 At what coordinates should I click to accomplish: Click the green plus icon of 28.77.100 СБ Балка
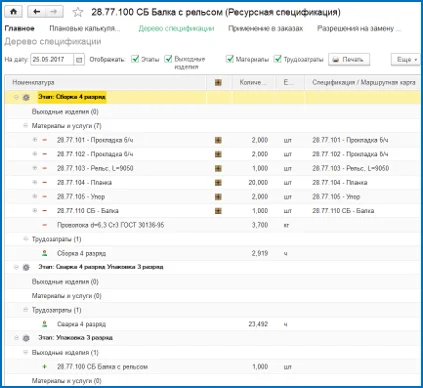45,367
